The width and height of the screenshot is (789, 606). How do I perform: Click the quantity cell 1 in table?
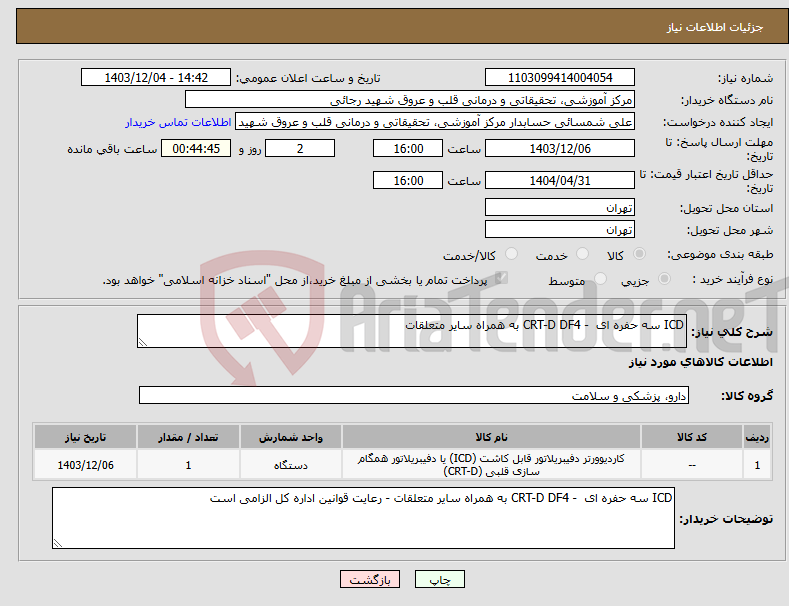(188, 465)
